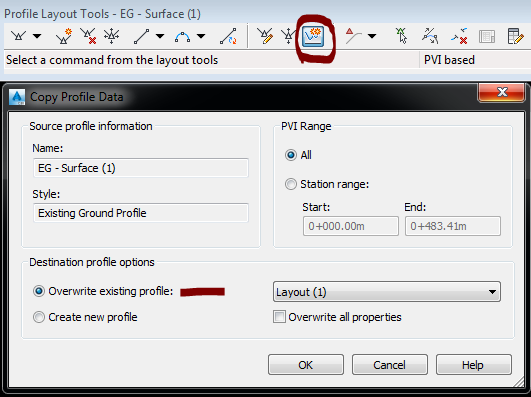Select the Station range radio button

[x=291, y=184]
